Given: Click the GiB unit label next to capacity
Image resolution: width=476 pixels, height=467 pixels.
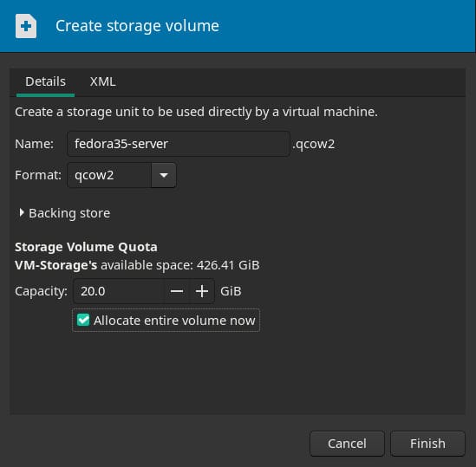Looking at the screenshot, I should click(x=231, y=291).
